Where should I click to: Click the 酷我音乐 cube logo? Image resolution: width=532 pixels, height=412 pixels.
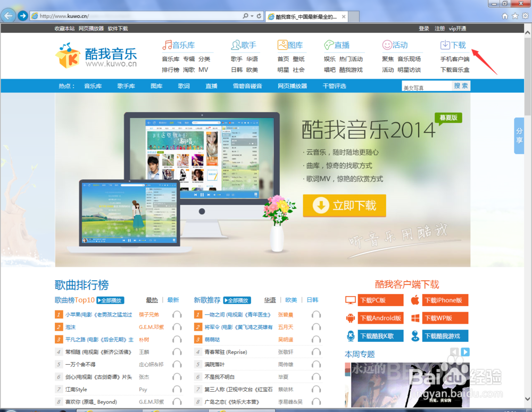click(68, 55)
